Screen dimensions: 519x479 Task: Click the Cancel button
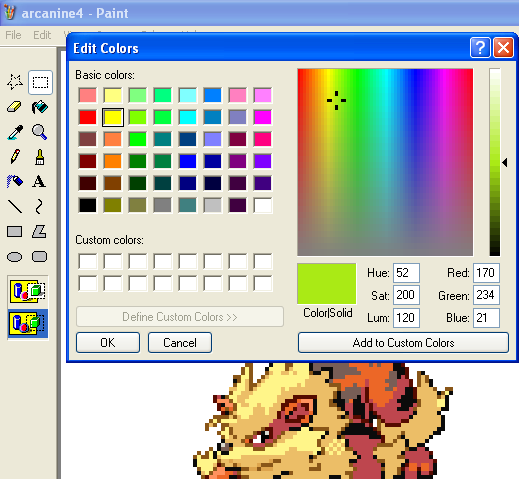pos(180,342)
